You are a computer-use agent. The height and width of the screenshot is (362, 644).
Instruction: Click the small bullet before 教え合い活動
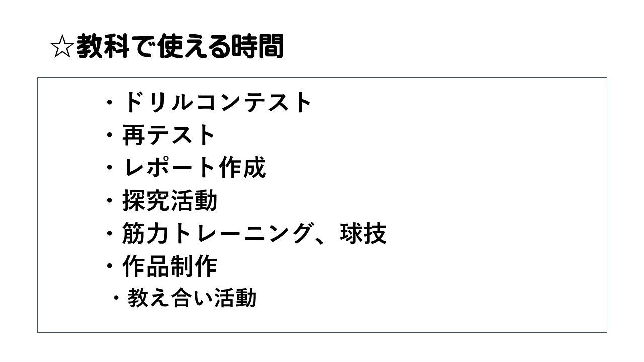117,298
